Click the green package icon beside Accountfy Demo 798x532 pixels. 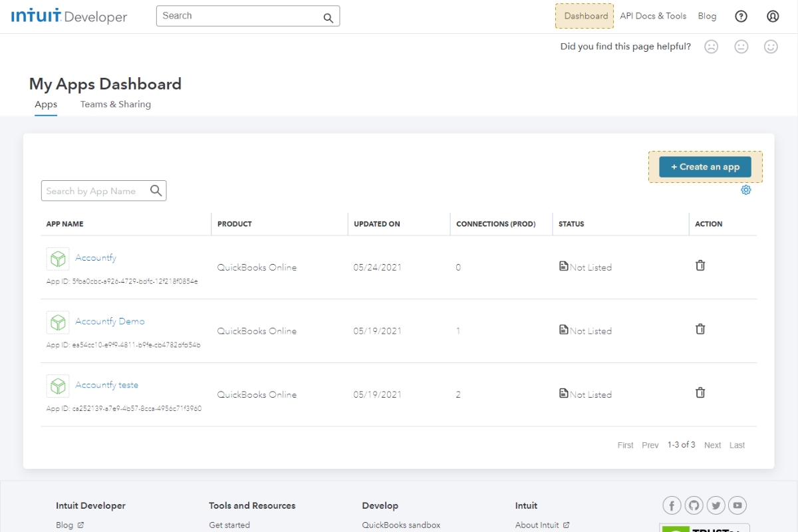click(x=57, y=322)
